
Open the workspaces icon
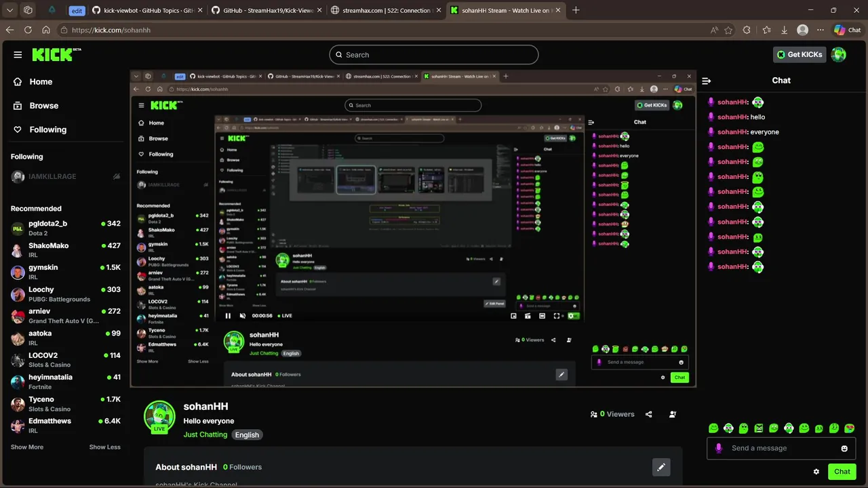[28, 10]
